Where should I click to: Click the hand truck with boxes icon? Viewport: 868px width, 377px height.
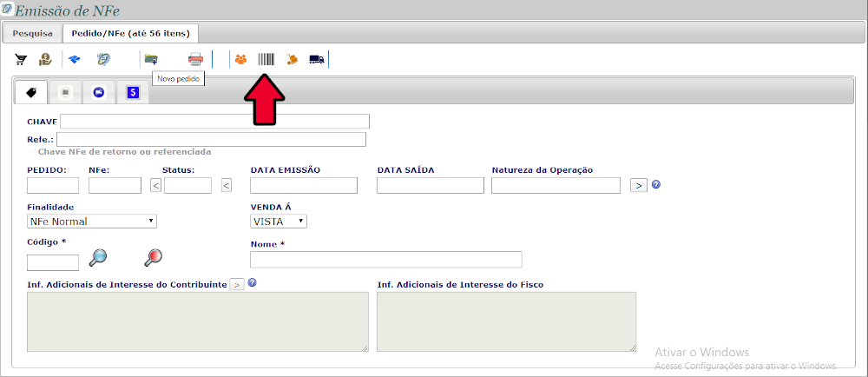click(x=292, y=60)
